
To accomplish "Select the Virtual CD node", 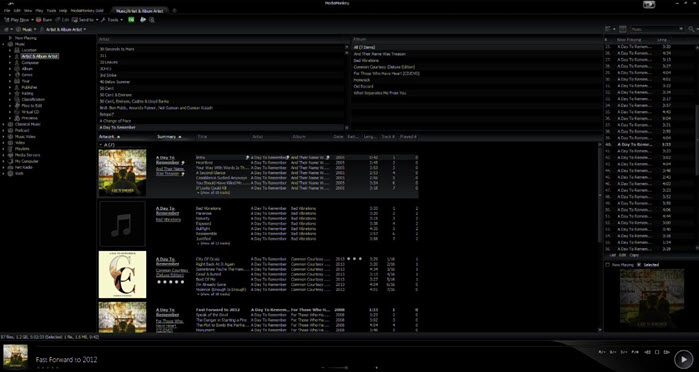I will pos(30,112).
